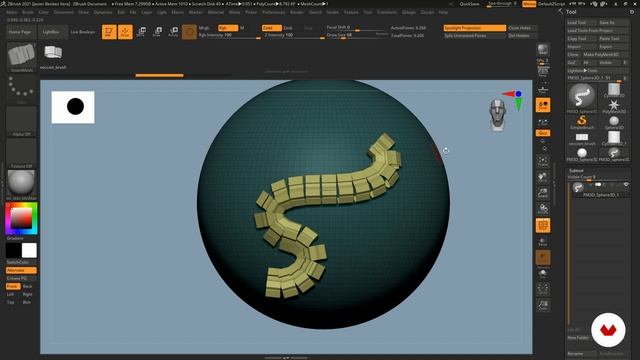Viewport: 640px width, 360px height.
Task: Open the Preferences menu
Action: [x=273, y=12]
